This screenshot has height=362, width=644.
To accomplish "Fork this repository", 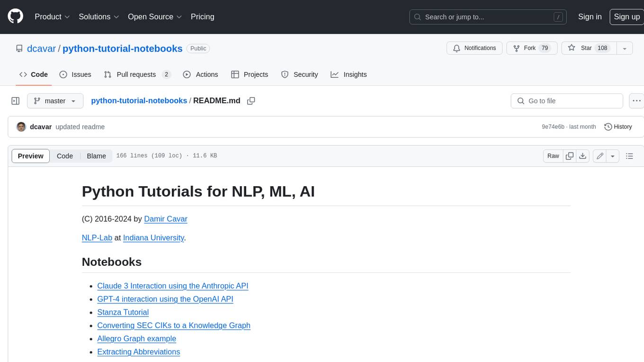I will 532,48.
